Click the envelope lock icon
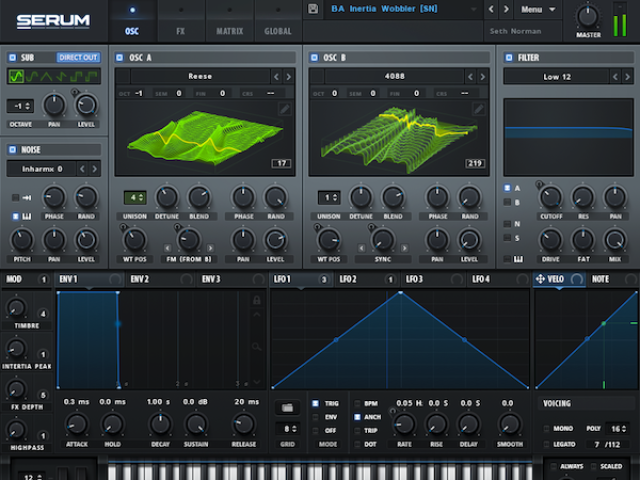Screen dimensions: 640x480 pyautogui.click(x=257, y=300)
